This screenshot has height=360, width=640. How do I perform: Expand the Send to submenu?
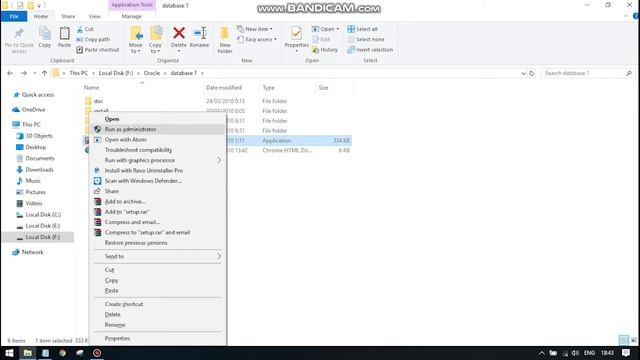click(x=219, y=256)
